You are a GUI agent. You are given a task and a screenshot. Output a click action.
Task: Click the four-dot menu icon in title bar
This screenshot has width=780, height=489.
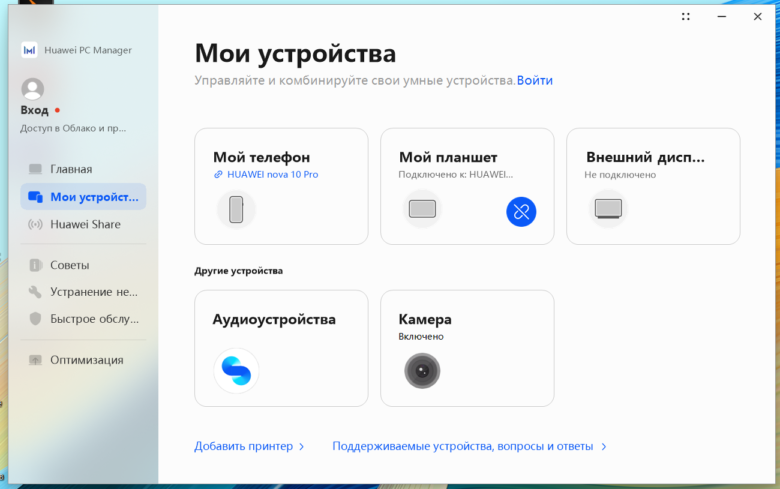(x=685, y=16)
